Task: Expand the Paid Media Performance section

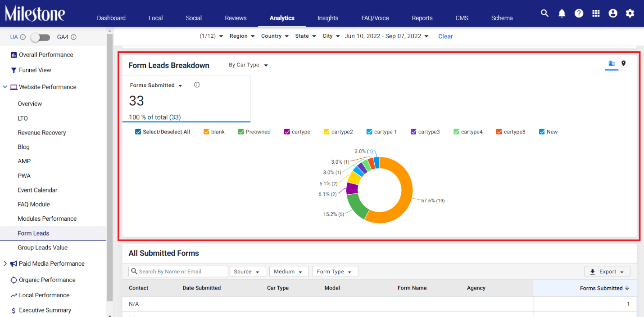Action: tap(5, 263)
